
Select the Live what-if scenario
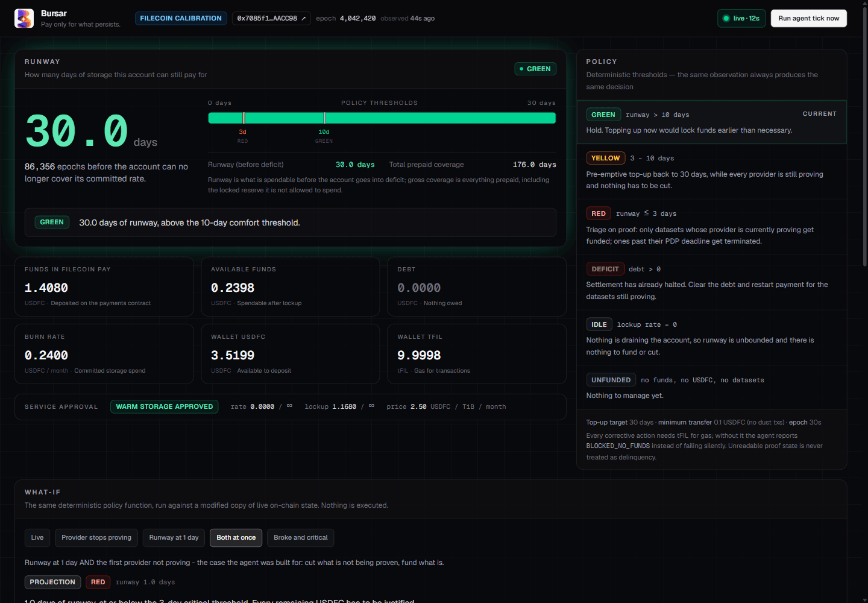point(37,538)
